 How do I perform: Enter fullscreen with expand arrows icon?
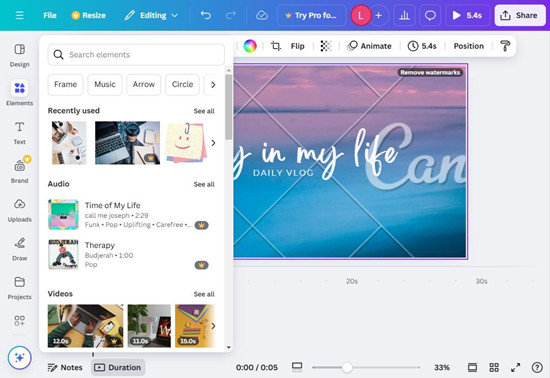pyautogui.click(x=515, y=367)
